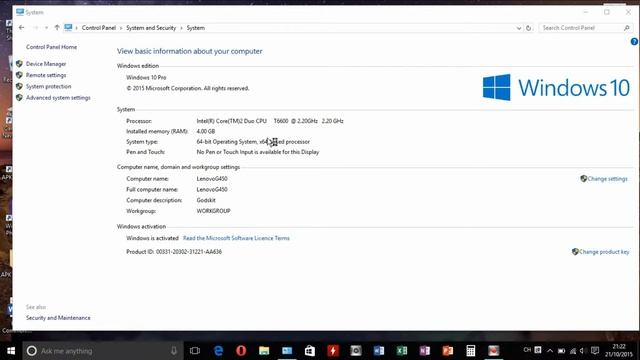
Task: Open System protection link
Action: pyautogui.click(x=48, y=87)
